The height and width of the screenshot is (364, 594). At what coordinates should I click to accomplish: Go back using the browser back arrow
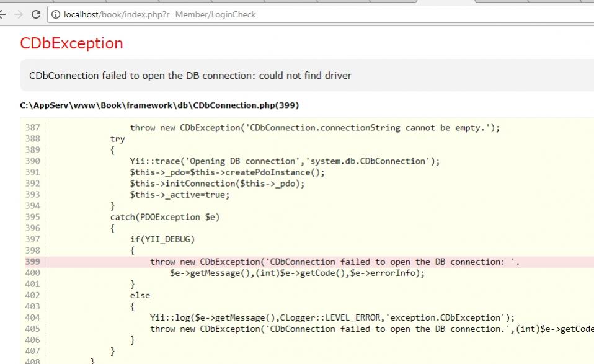[x=2, y=14]
